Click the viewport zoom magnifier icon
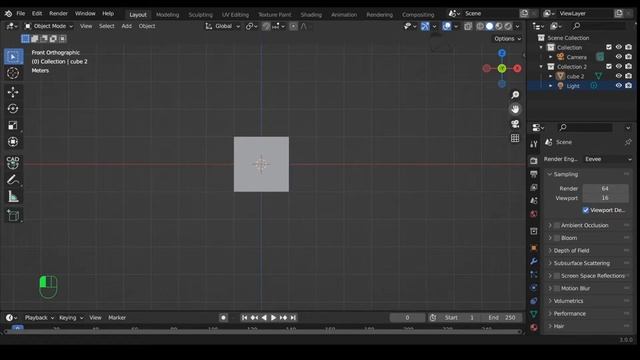This screenshot has height=360, width=640. click(515, 95)
